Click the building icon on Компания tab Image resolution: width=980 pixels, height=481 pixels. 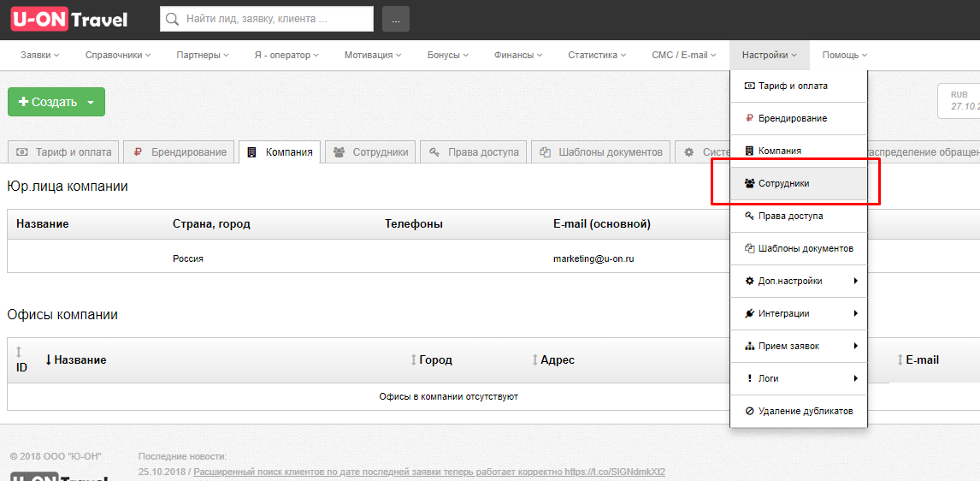(x=252, y=152)
